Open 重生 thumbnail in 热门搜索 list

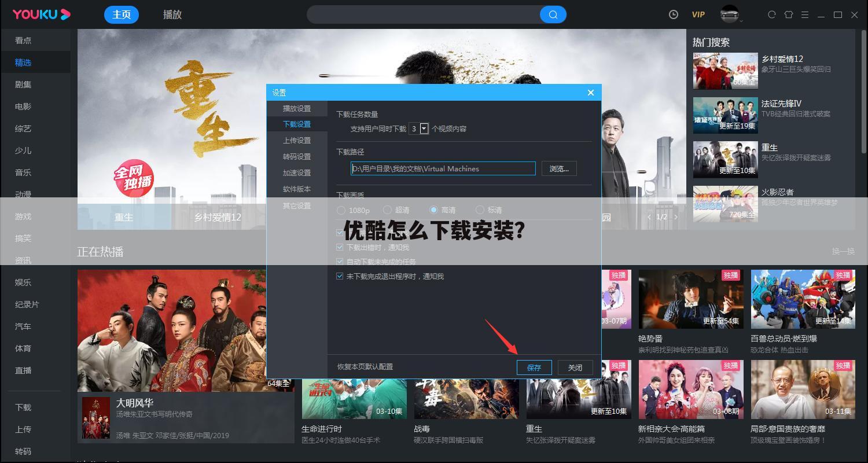click(725, 160)
